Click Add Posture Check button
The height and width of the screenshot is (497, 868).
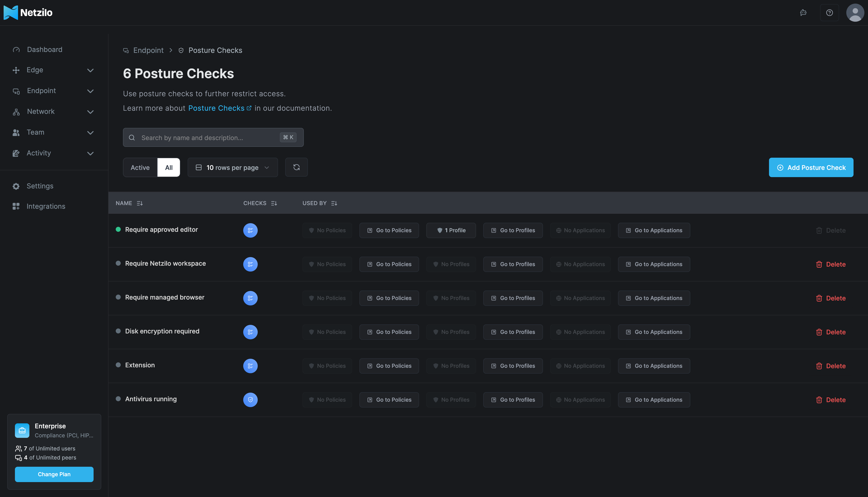811,167
